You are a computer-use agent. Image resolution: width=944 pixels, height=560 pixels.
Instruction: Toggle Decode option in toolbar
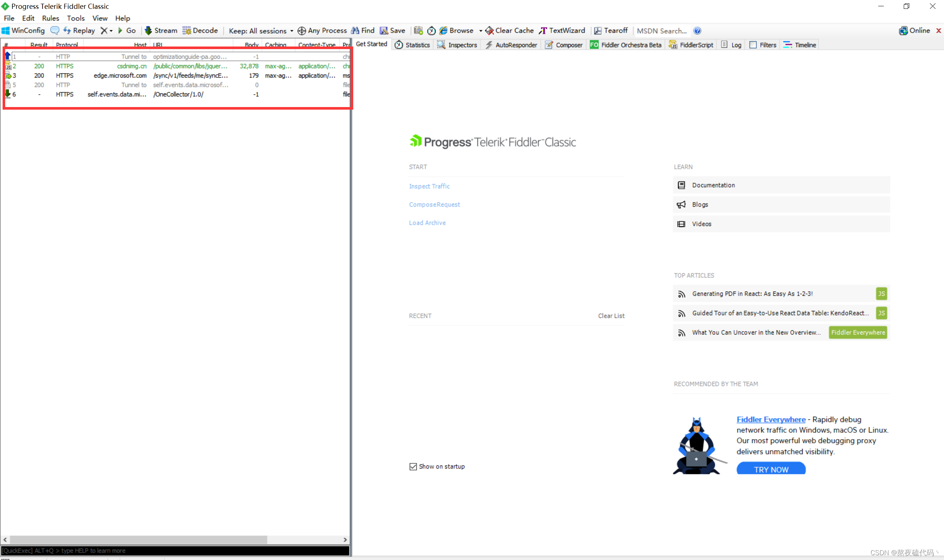[200, 31]
